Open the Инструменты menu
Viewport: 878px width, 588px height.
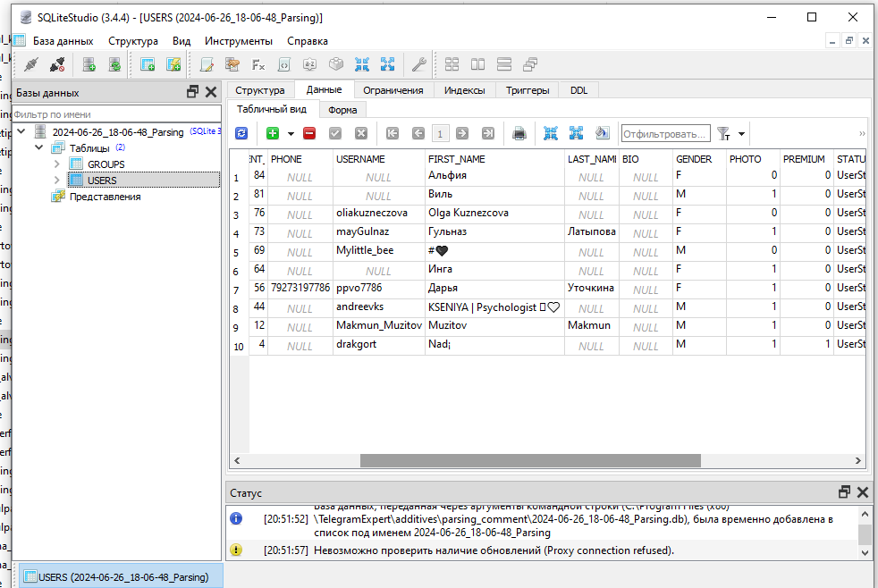pyautogui.click(x=238, y=41)
